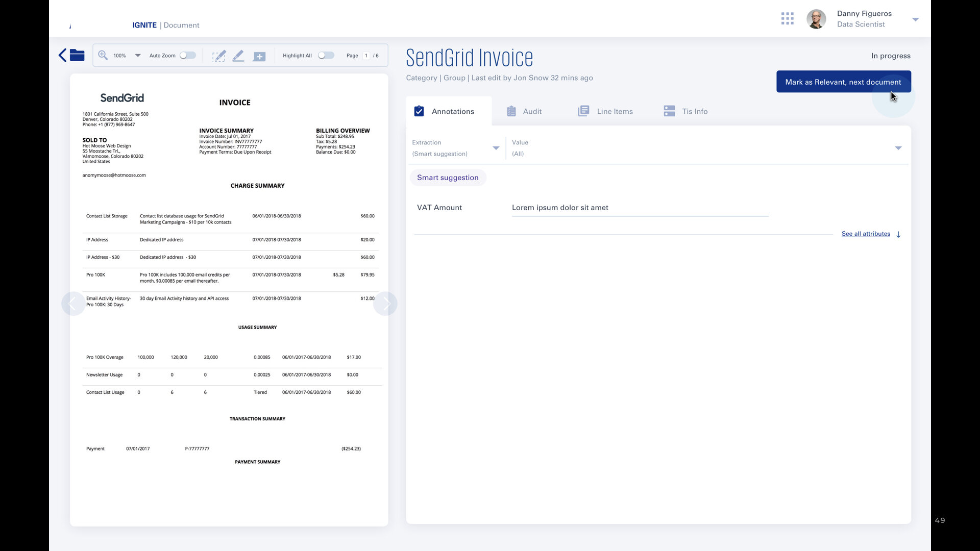Click Mark as Relevant, next document button
This screenshot has height=551, width=980.
tap(844, 82)
